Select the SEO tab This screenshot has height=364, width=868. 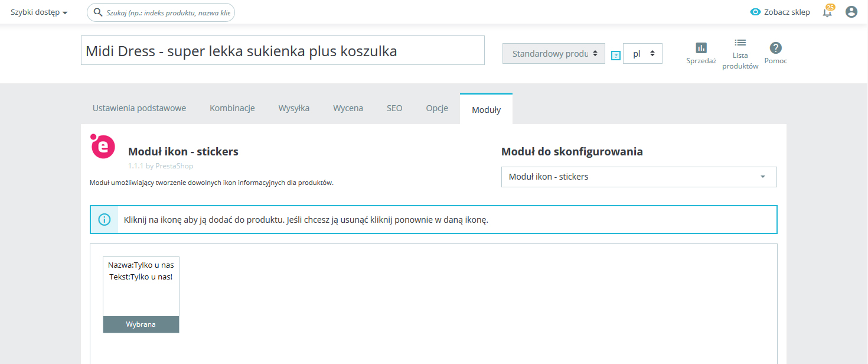(394, 108)
